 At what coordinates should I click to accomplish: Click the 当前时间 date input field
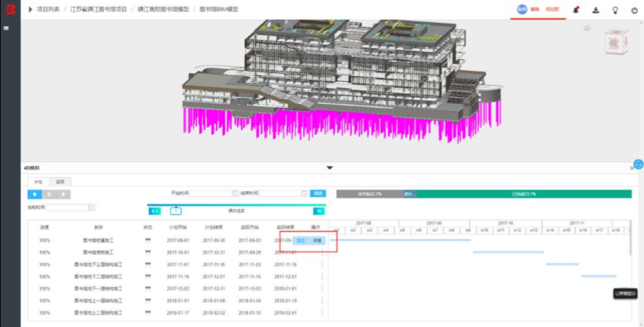(x=71, y=208)
